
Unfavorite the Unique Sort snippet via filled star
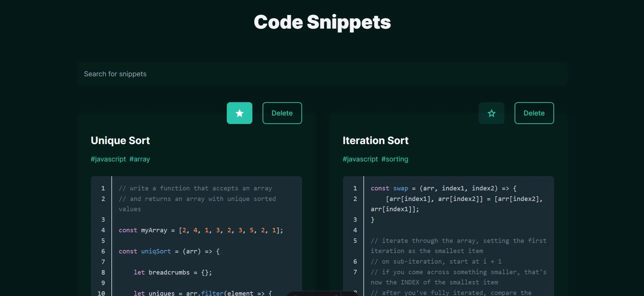click(x=239, y=113)
